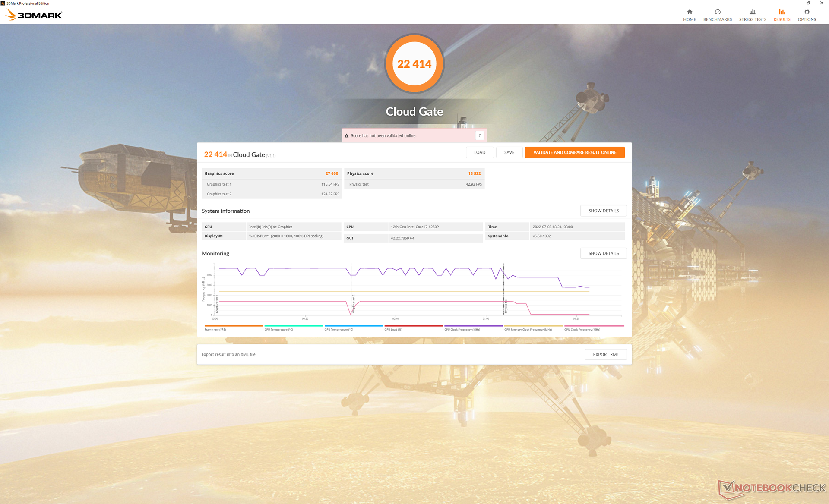Click the 3DMark logo

pyautogui.click(x=34, y=15)
